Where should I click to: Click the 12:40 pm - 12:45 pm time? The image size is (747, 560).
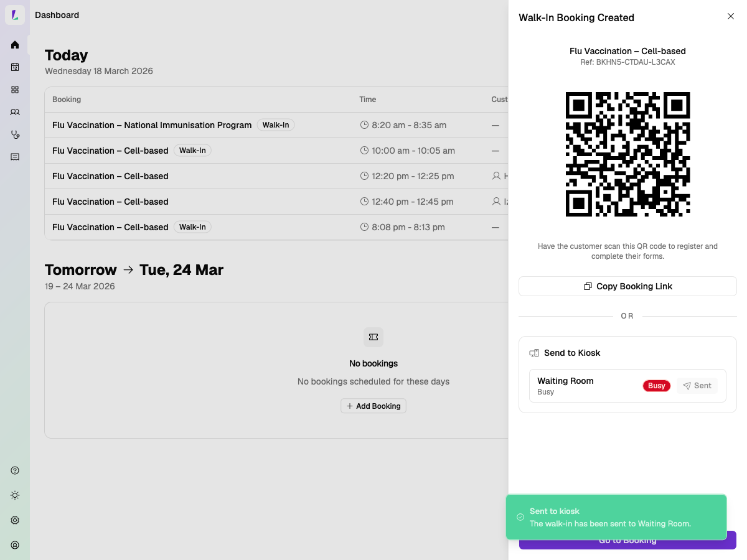tap(413, 202)
